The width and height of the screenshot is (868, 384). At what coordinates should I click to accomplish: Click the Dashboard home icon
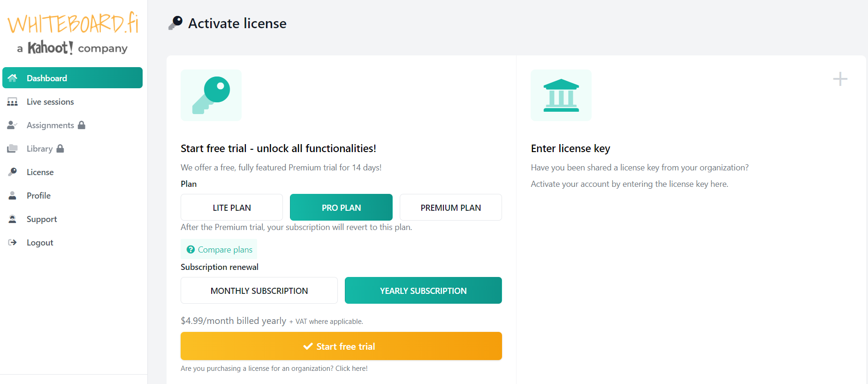[x=13, y=78]
